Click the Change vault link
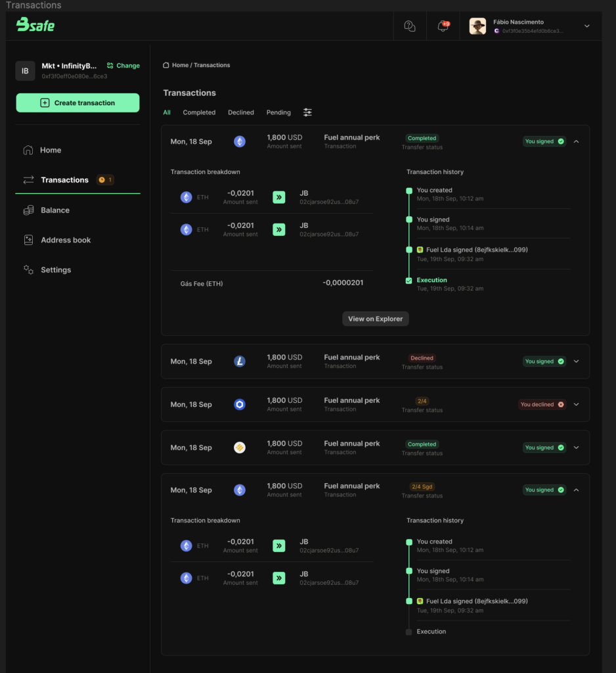The width and height of the screenshot is (616, 673). click(x=123, y=66)
